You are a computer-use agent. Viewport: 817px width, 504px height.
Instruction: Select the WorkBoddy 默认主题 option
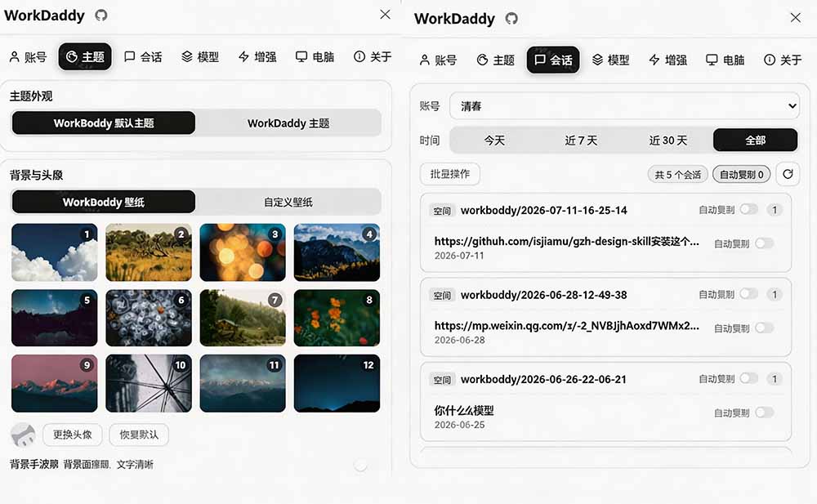(104, 123)
